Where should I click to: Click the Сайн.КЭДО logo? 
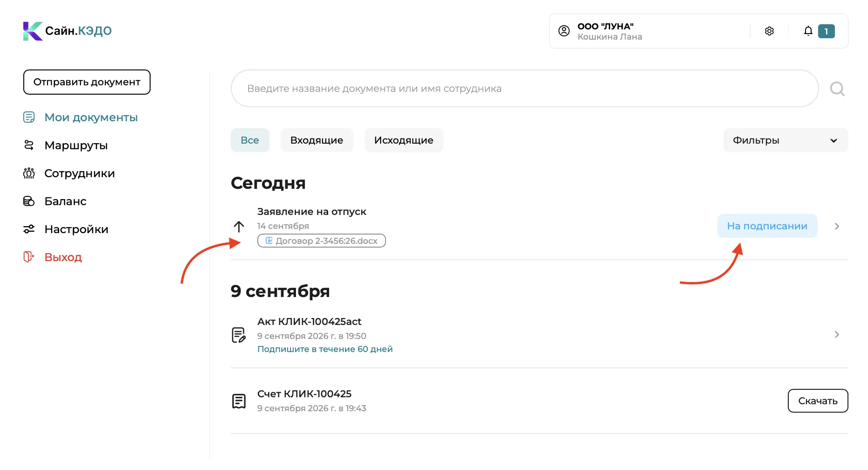click(68, 31)
